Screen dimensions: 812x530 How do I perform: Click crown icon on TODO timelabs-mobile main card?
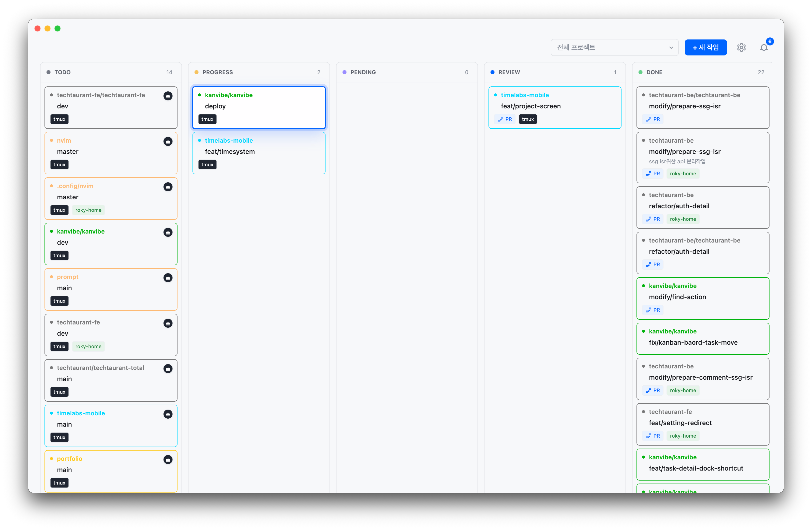(x=168, y=414)
